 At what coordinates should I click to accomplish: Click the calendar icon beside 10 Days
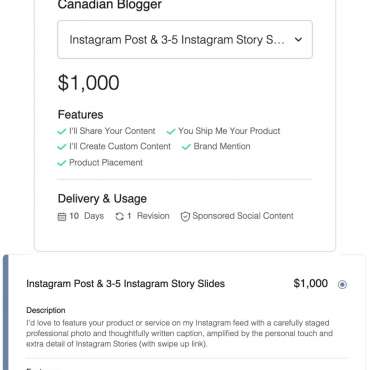click(x=62, y=217)
